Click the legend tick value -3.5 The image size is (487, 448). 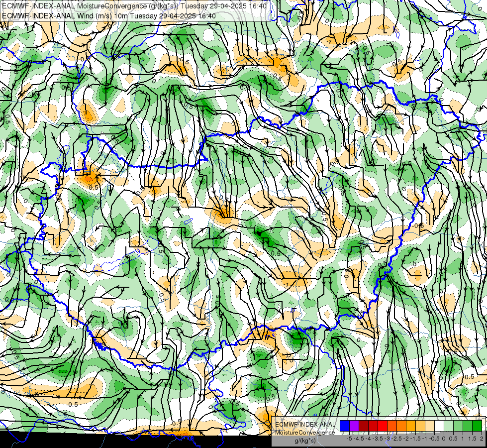tap(378, 439)
